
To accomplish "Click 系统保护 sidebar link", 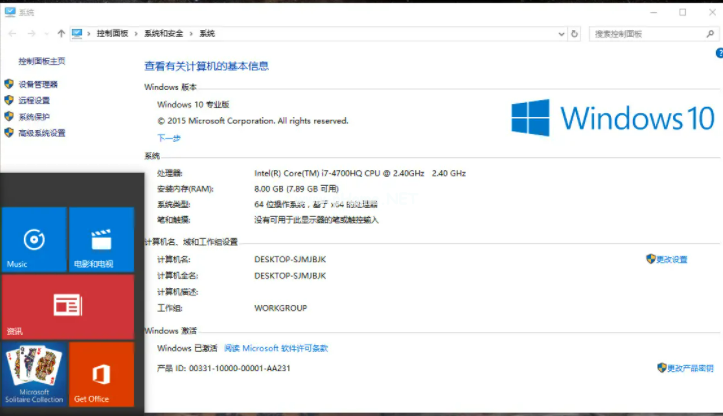I will (33, 116).
